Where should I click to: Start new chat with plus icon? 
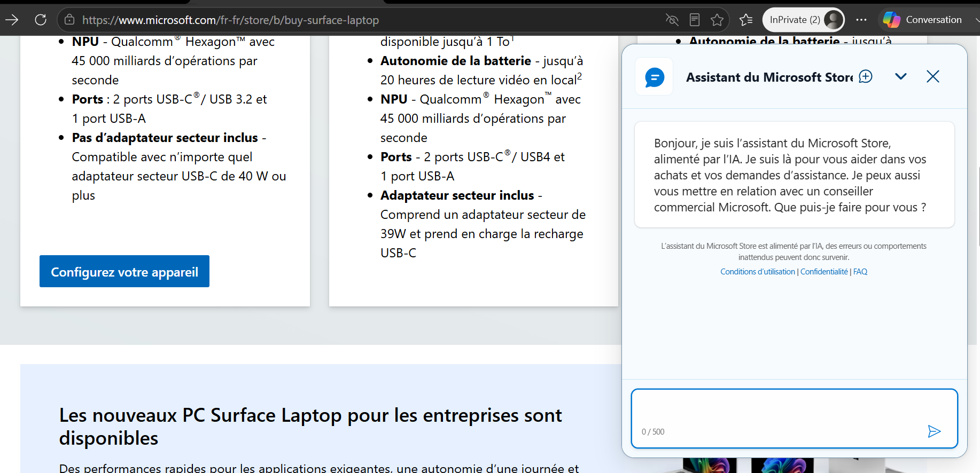(x=866, y=76)
